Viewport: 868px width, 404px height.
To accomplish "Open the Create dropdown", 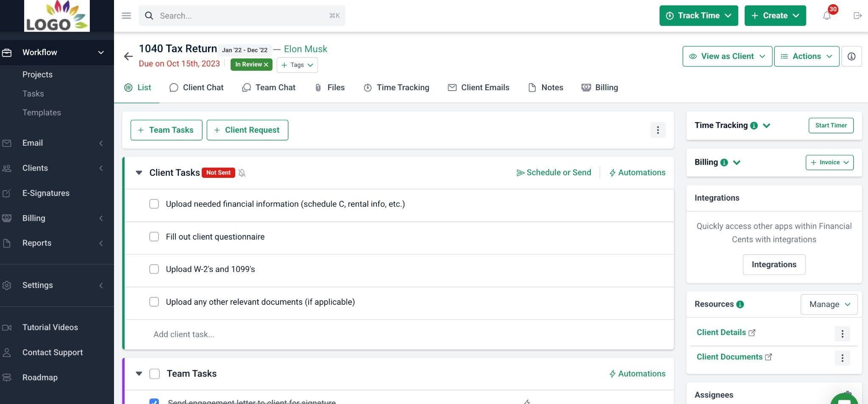I will point(775,16).
